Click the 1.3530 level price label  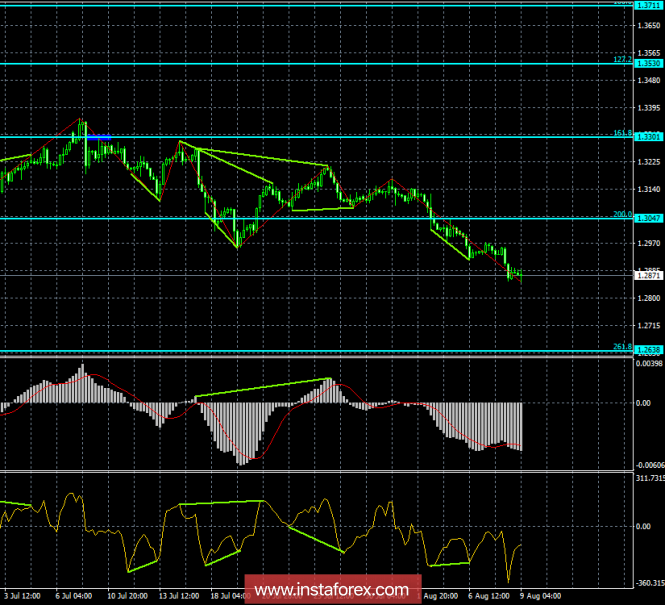tap(650, 64)
